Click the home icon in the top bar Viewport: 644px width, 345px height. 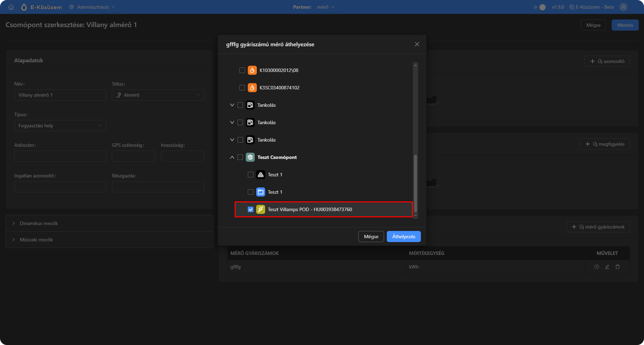(11, 7)
